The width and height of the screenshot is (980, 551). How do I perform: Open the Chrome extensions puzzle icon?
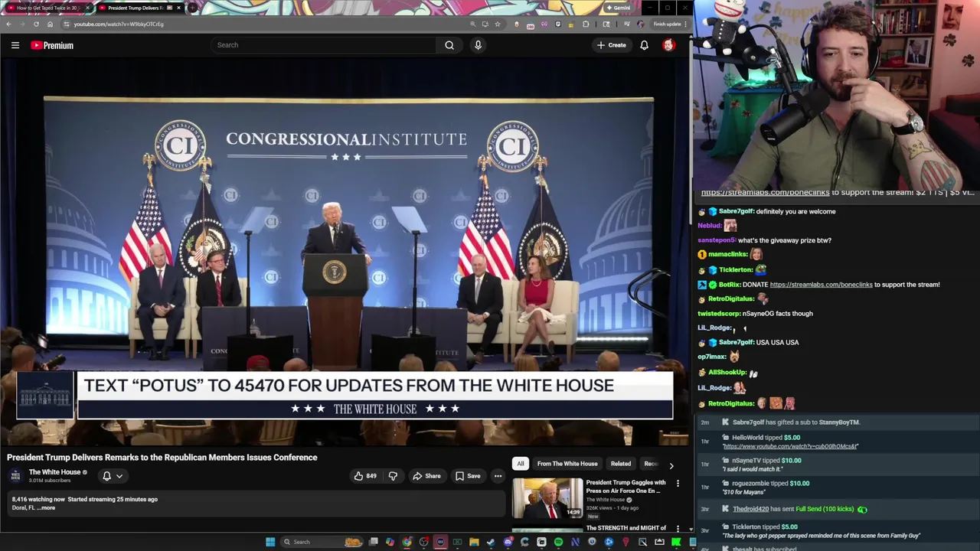[x=585, y=24]
